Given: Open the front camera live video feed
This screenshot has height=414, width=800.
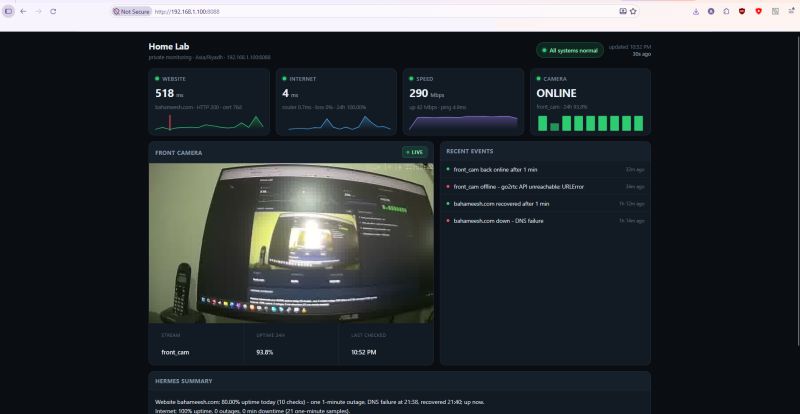Looking at the screenshot, I should [291, 243].
